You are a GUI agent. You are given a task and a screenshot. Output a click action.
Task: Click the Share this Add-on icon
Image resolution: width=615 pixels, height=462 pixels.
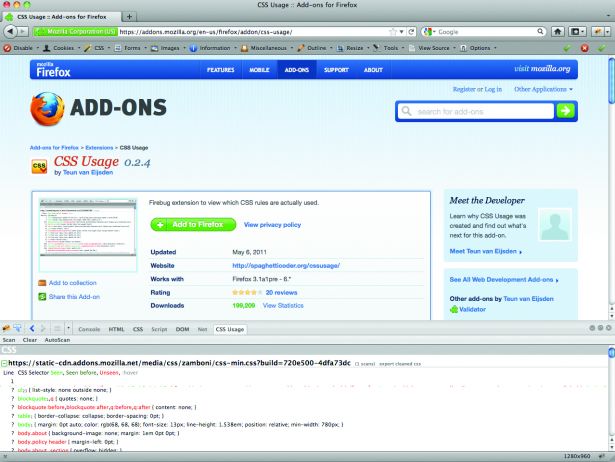(42, 296)
